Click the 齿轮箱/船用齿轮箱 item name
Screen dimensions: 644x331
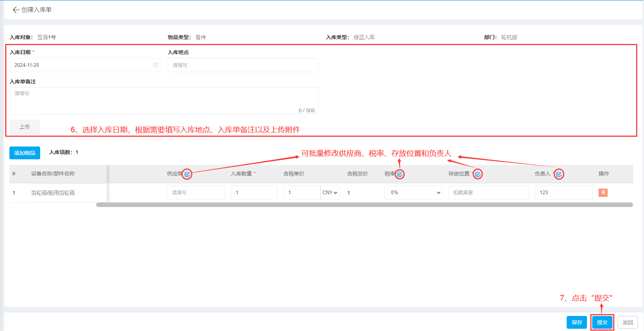53,193
